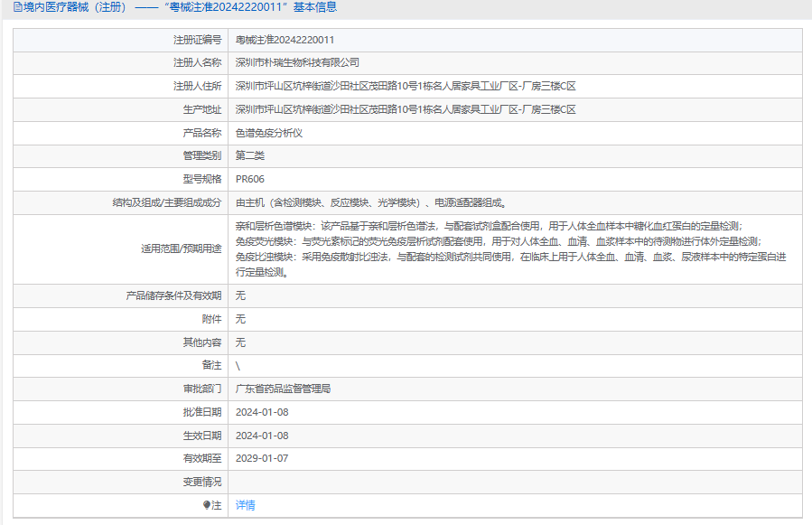Screen dimensions: 812x525
Task: Select model value PR606
Action: tap(249, 179)
